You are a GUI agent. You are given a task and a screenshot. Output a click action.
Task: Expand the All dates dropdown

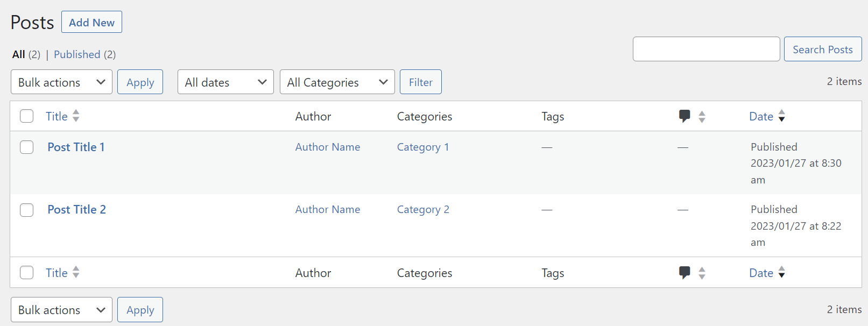click(x=225, y=82)
